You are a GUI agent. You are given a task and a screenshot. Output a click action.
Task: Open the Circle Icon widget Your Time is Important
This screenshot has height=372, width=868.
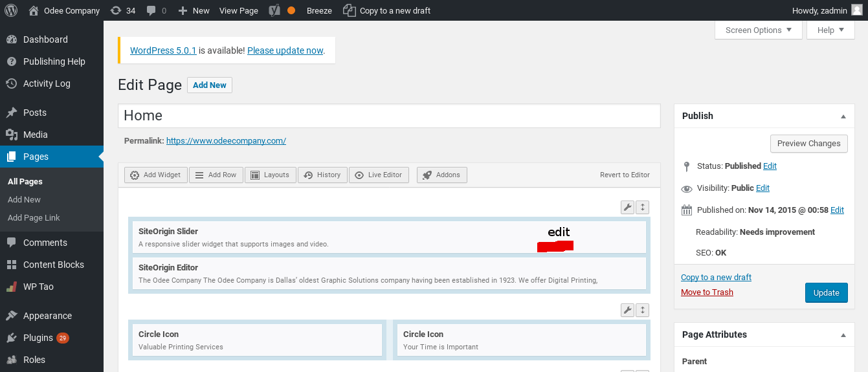tap(521, 340)
